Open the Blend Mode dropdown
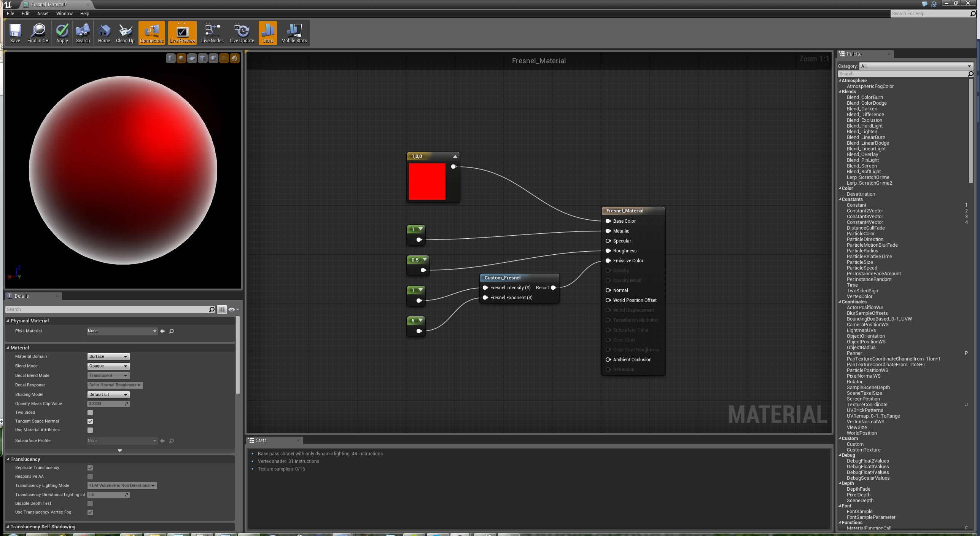 pyautogui.click(x=108, y=366)
